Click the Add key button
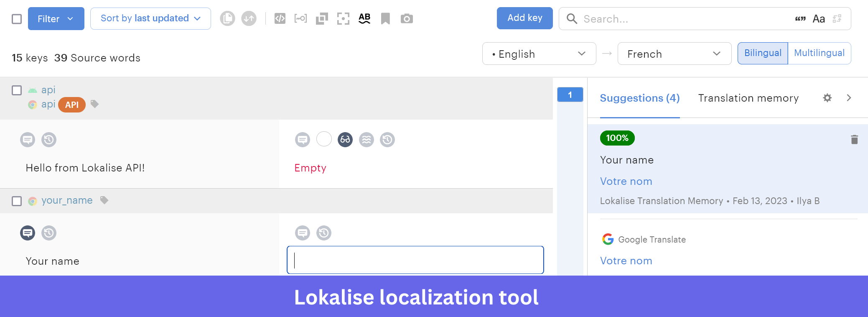Viewport: 868px width, 317px height. point(525,18)
